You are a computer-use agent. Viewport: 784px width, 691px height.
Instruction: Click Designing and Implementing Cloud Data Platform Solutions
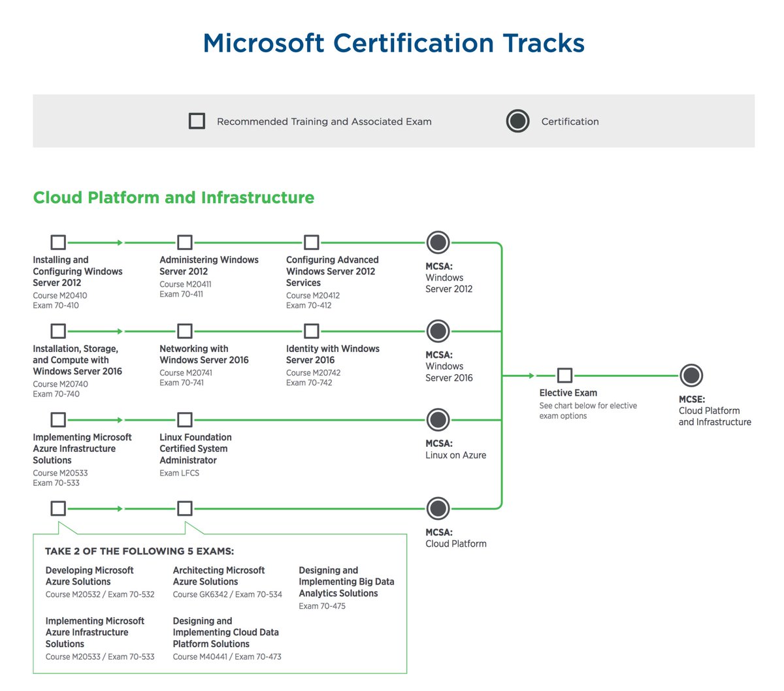coord(225,632)
